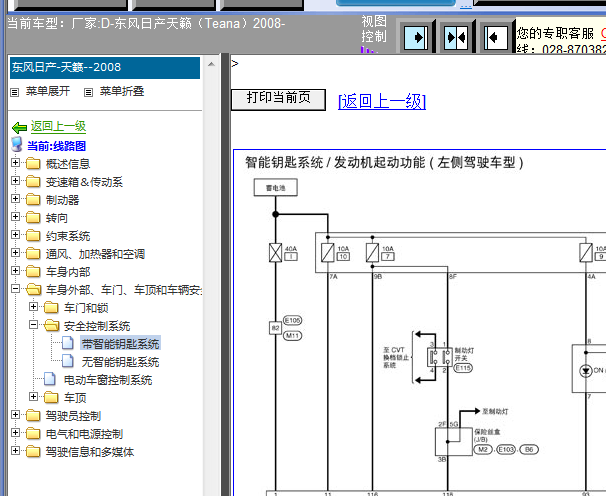This screenshot has height=496, width=606.
Task: Expand the 约束系统 tree node
Action: (15, 234)
